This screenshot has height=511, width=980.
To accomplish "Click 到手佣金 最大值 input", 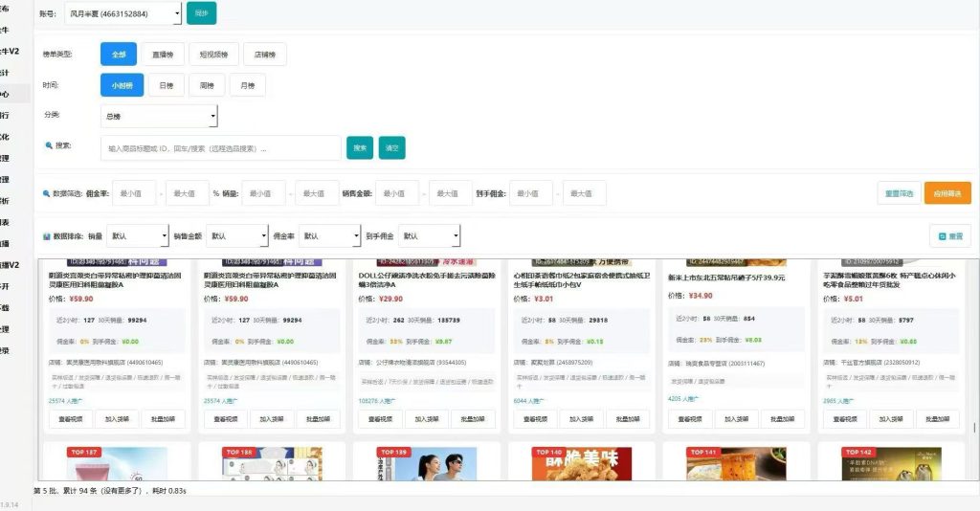I will click(584, 193).
